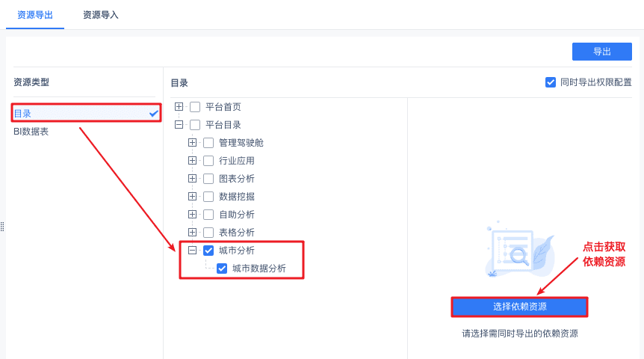
Task: Toggle 同时导出权限配置 checkbox
Action: pos(551,82)
